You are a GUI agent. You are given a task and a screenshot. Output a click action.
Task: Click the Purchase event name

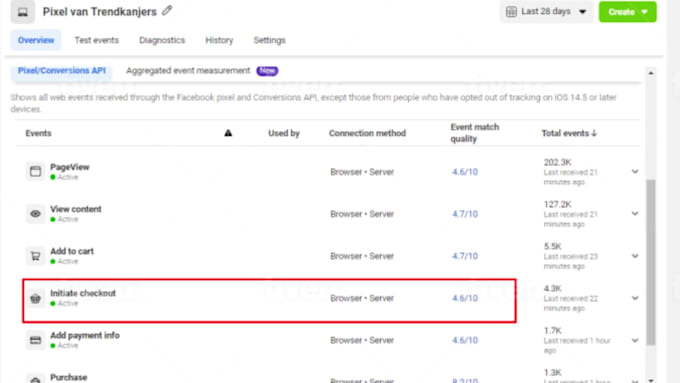coord(69,377)
